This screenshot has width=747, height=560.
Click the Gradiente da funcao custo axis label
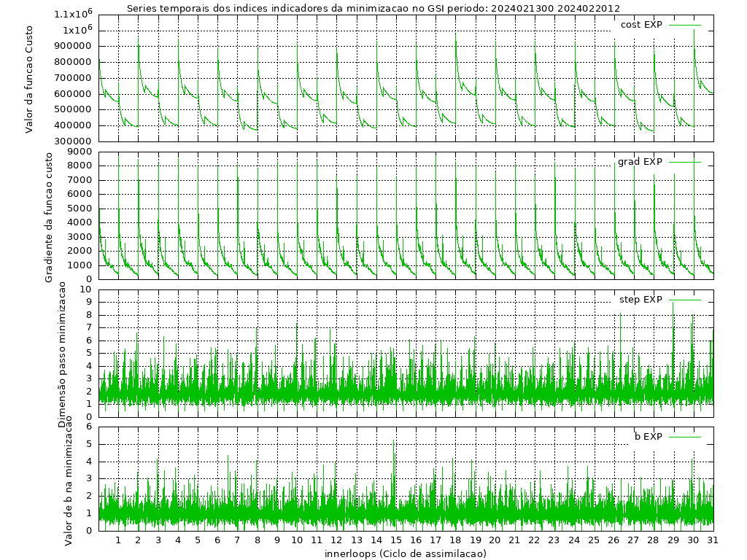[49, 217]
